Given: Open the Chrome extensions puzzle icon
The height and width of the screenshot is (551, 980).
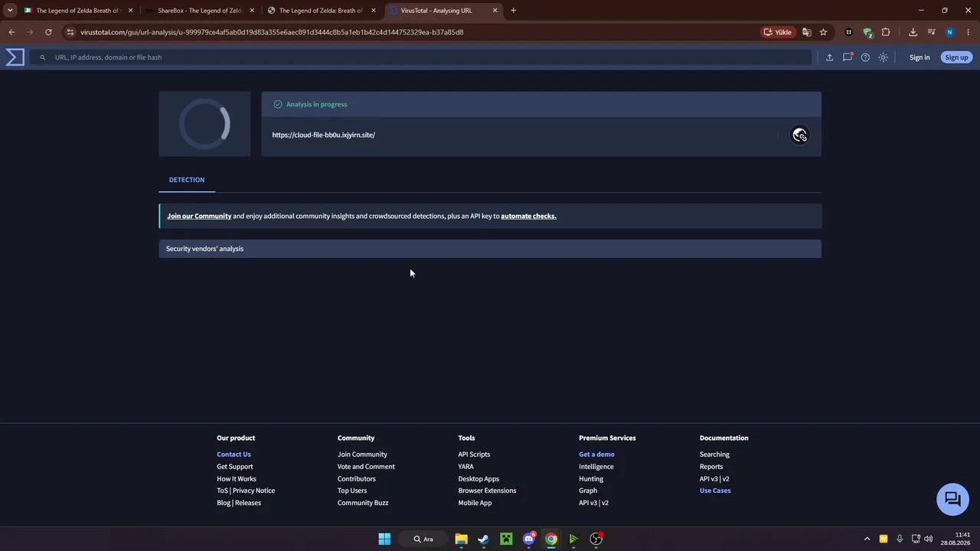Looking at the screenshot, I should [886, 32].
